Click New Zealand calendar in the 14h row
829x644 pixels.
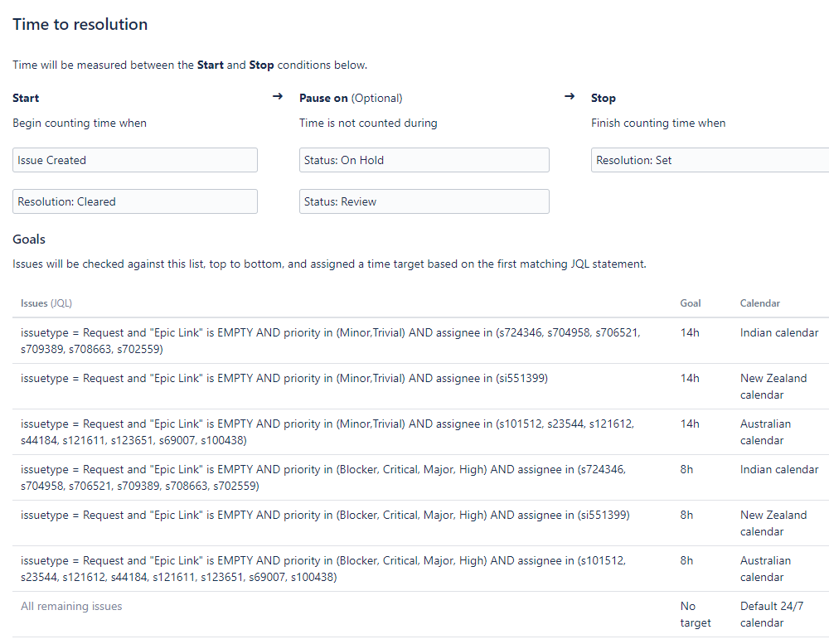coord(773,386)
